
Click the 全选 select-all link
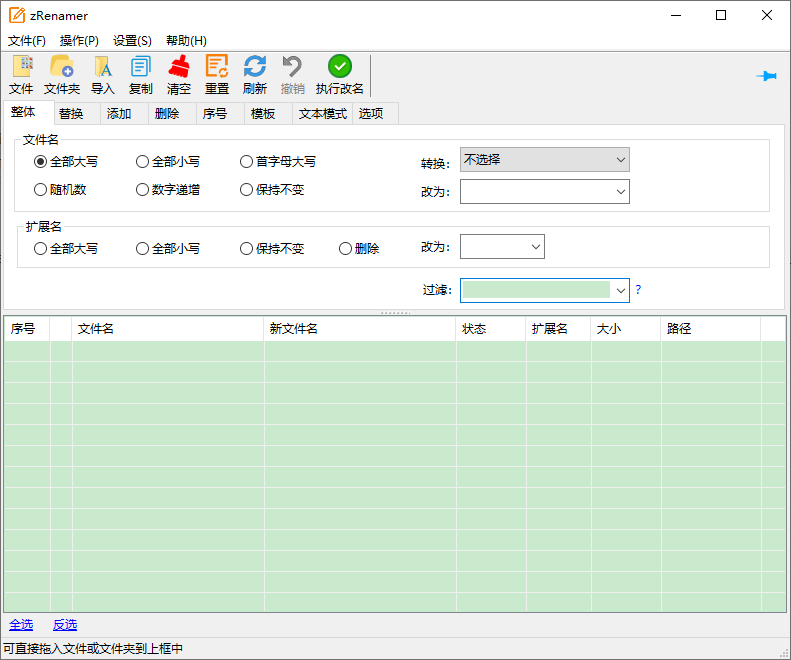[x=21, y=624]
